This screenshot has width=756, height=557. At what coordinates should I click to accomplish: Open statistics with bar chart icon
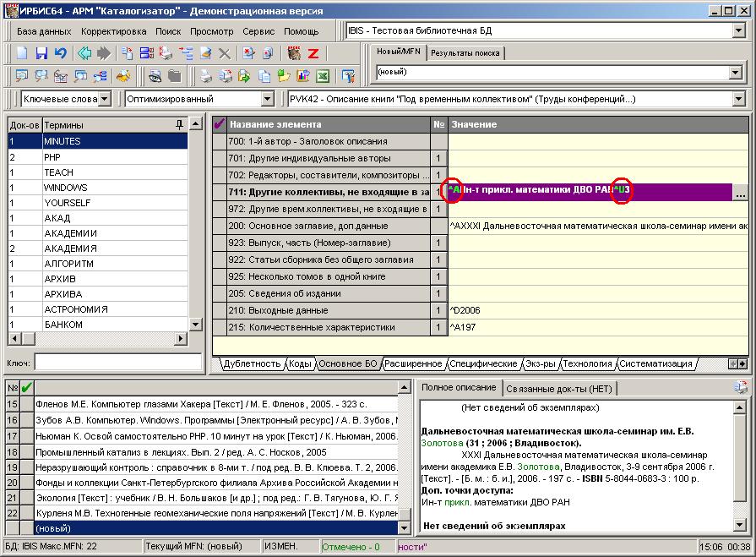pyautogui.click(x=303, y=76)
